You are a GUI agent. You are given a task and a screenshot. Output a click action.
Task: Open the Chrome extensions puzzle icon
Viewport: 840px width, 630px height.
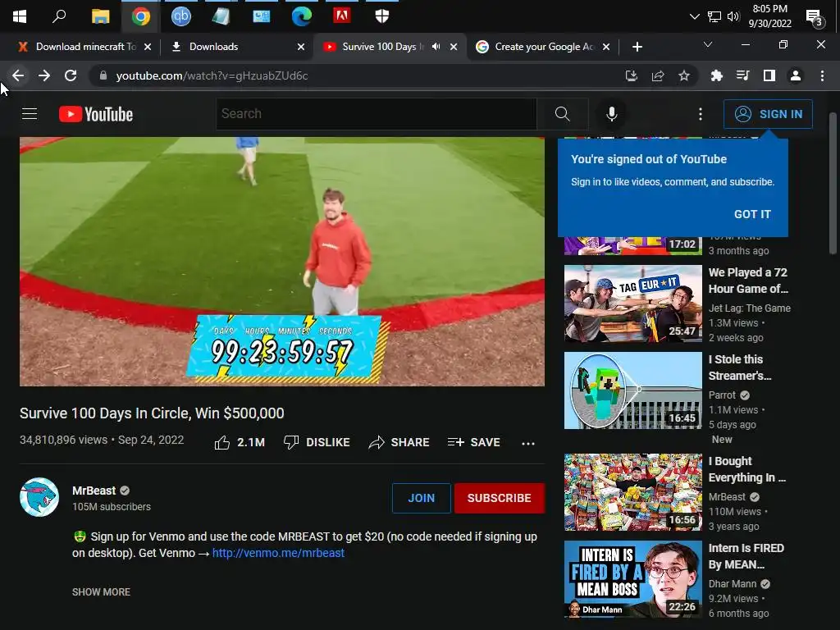click(716, 75)
